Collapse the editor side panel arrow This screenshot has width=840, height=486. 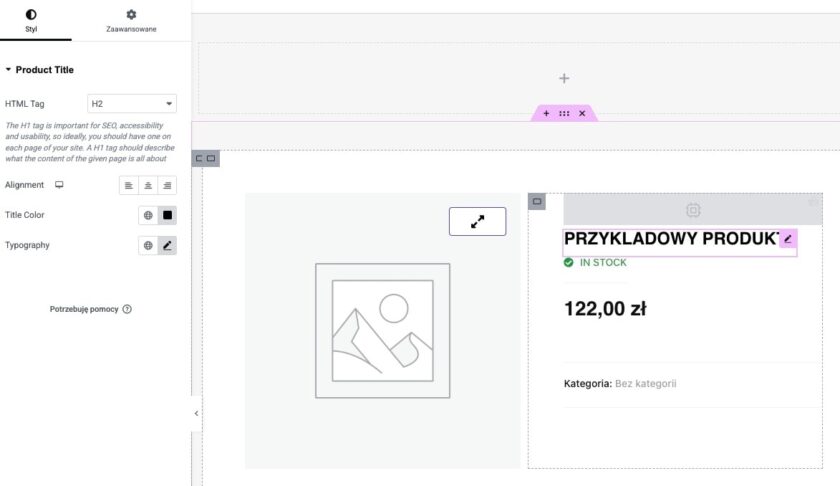click(x=196, y=413)
